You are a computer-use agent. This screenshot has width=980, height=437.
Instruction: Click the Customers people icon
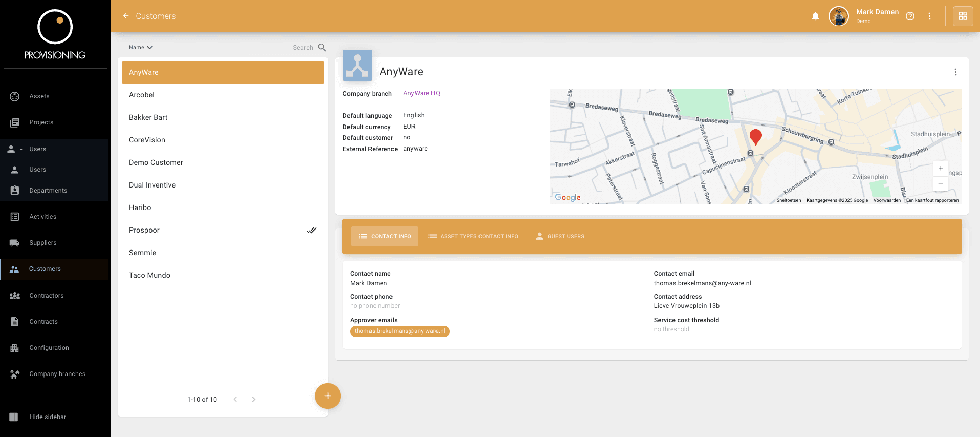click(14, 269)
